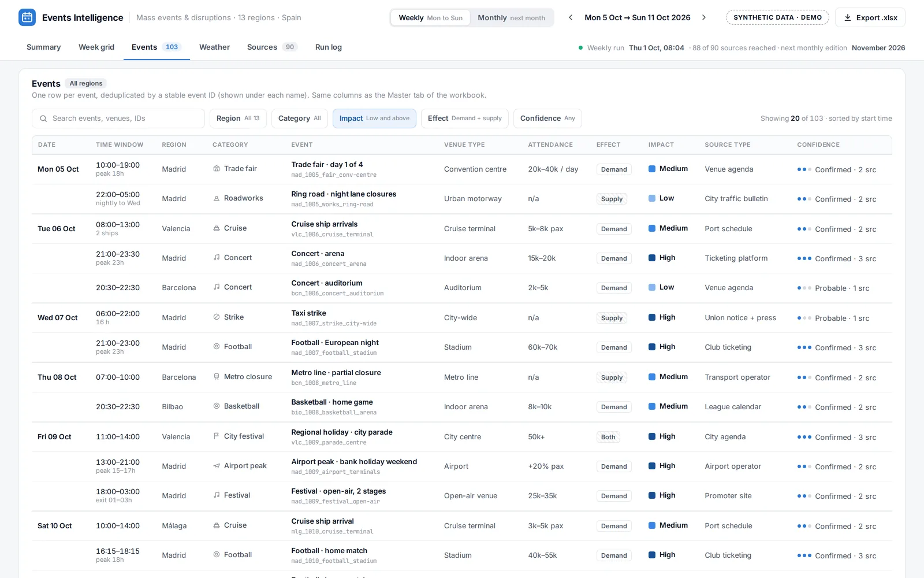Click confidence dots for Trade fair row
The image size is (924, 578).
pyautogui.click(x=804, y=169)
